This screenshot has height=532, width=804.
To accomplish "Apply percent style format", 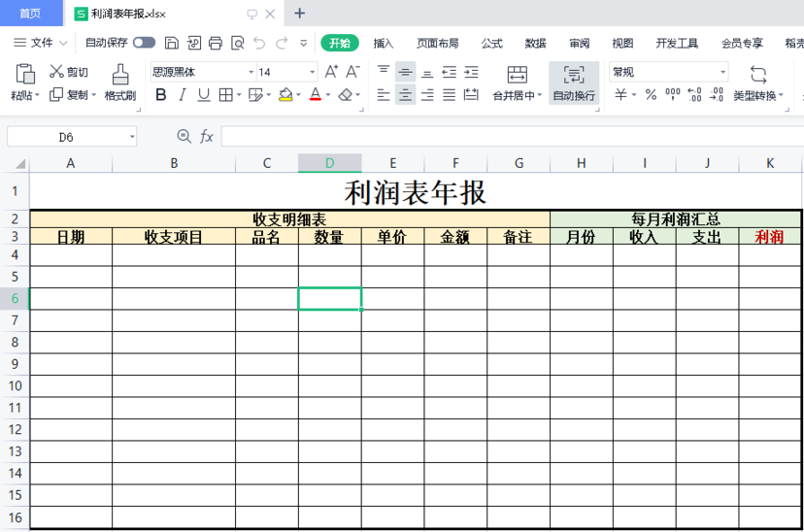I will pyautogui.click(x=651, y=95).
